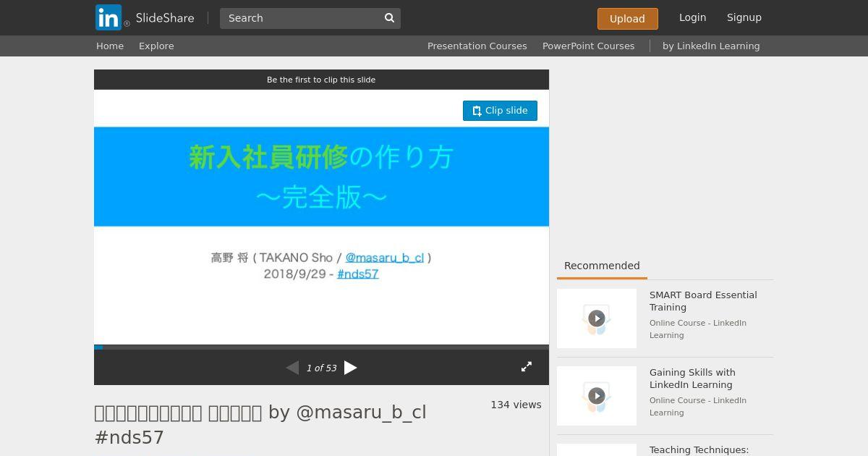Open Teaching Techniques course title

click(699, 449)
